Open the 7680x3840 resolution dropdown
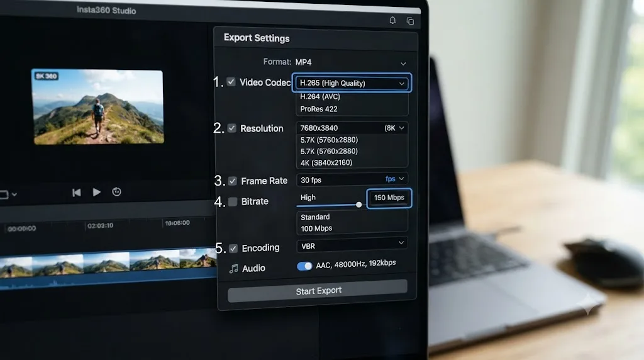 pyautogui.click(x=352, y=128)
